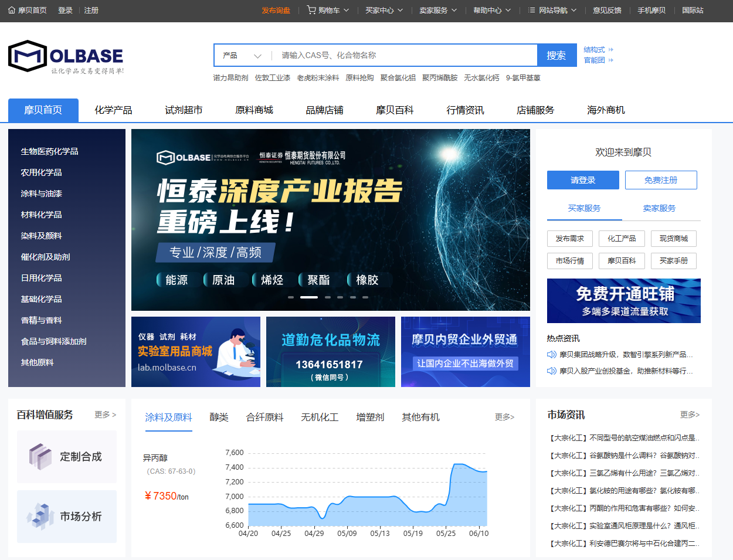
Task: Click the 国际站 link
Action: point(693,10)
